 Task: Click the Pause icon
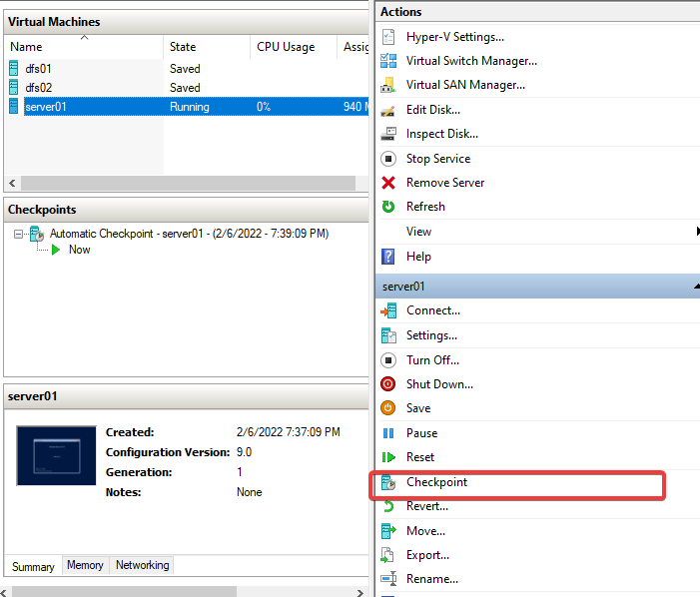(x=388, y=433)
